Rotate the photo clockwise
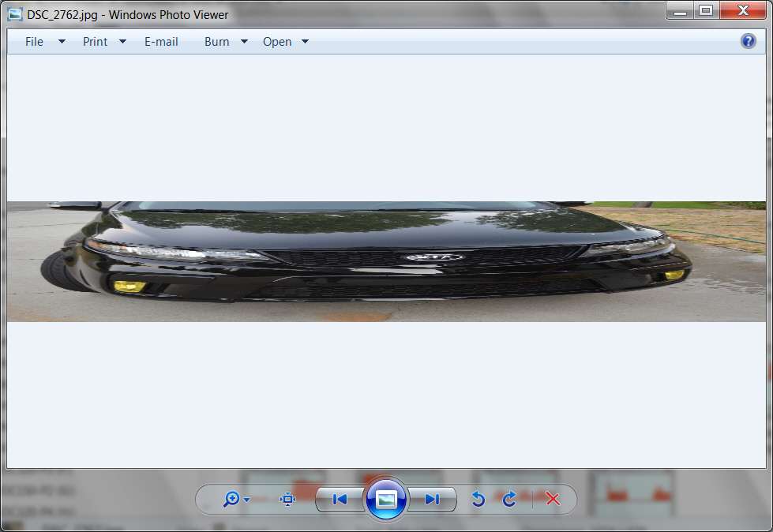Screen dimensions: 773x532 509,500
